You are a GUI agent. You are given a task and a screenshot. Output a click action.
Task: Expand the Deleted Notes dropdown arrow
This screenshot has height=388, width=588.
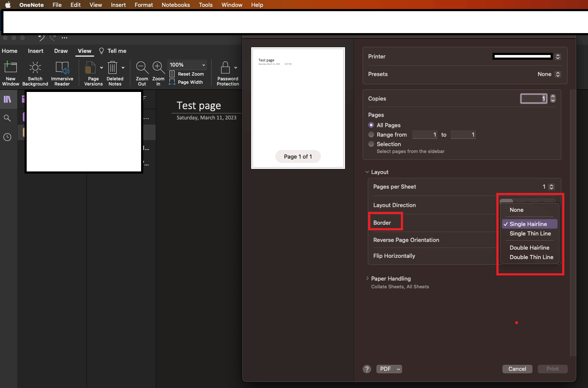(123, 67)
